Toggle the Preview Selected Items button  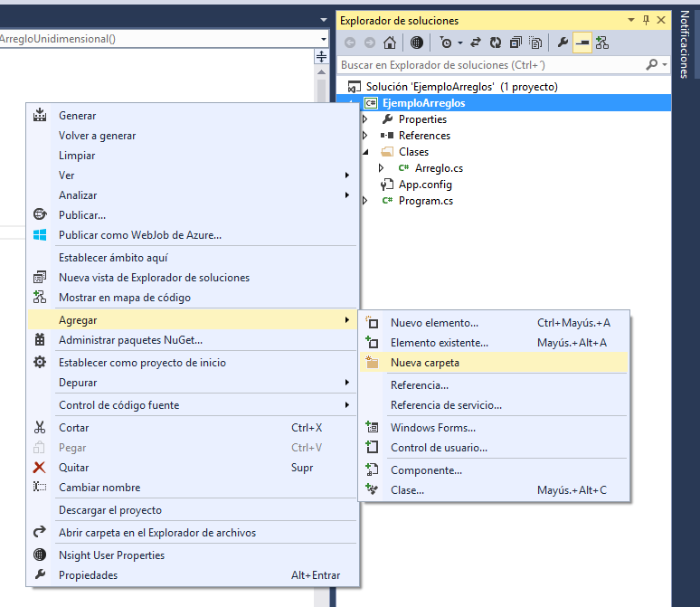tap(582, 43)
